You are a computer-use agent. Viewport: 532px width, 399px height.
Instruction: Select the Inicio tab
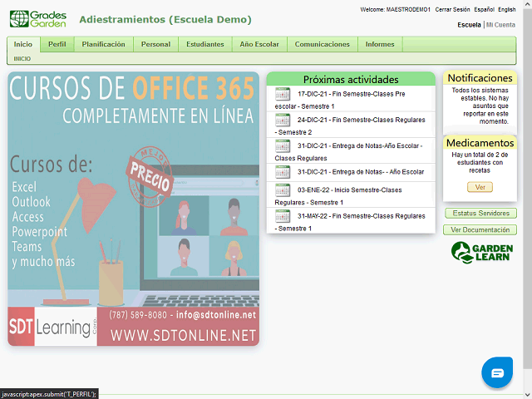23,44
